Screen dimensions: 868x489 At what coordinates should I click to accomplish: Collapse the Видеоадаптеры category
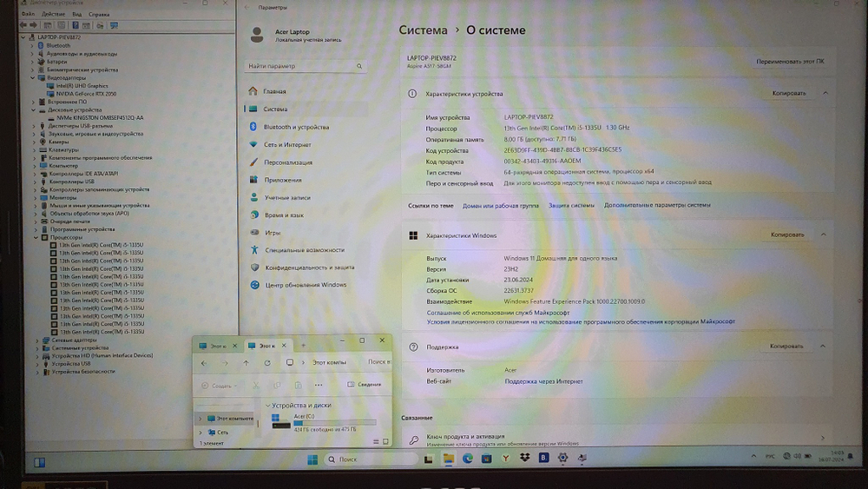pyautogui.click(x=33, y=77)
